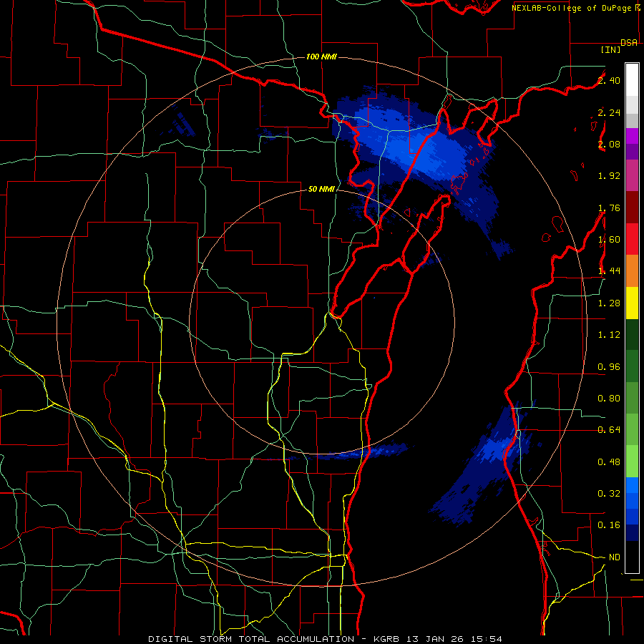Pick the orange legend swatch
Screen dimensions: 644x644
[632, 270]
